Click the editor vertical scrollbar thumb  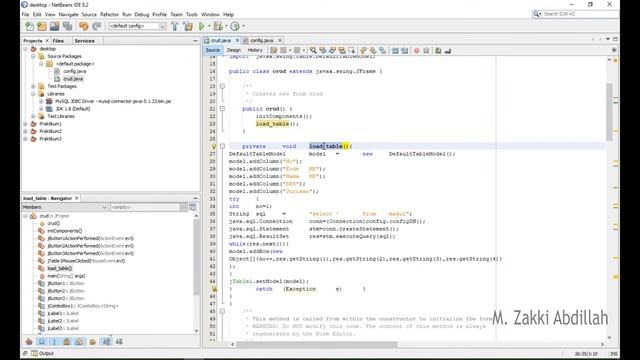point(609,112)
